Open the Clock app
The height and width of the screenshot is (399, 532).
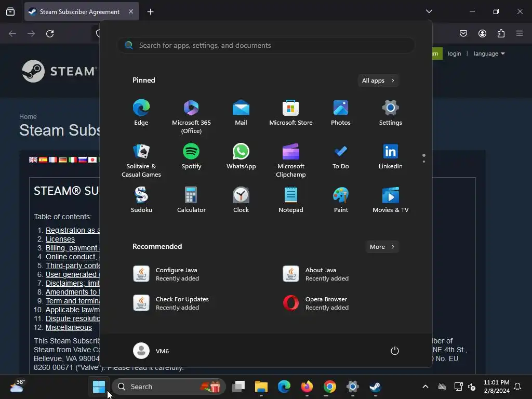[241, 200]
